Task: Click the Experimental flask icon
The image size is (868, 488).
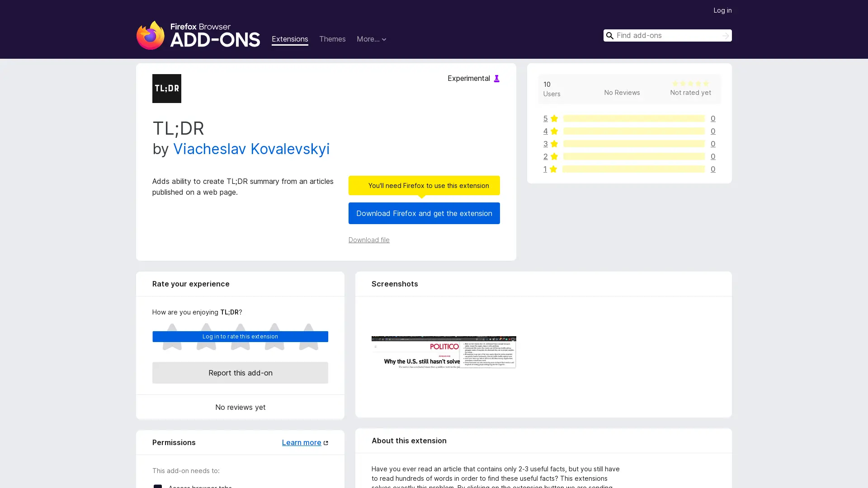Action: point(496,79)
